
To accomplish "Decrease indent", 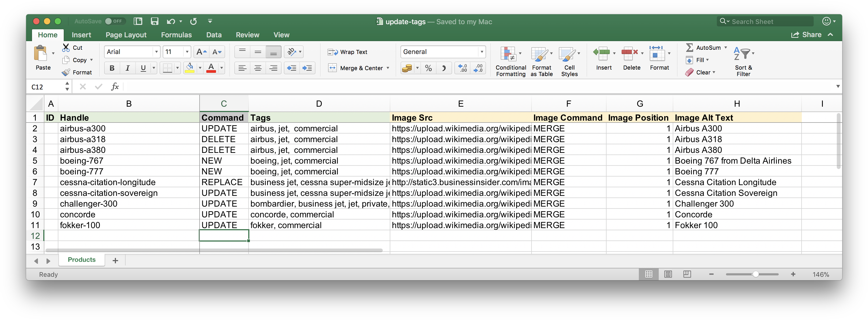I will [292, 68].
